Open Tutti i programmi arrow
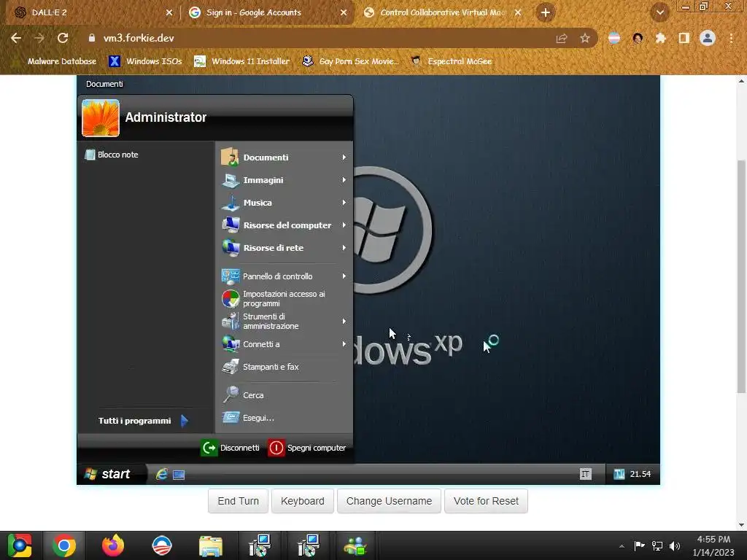This screenshot has width=747, height=560. coord(185,421)
